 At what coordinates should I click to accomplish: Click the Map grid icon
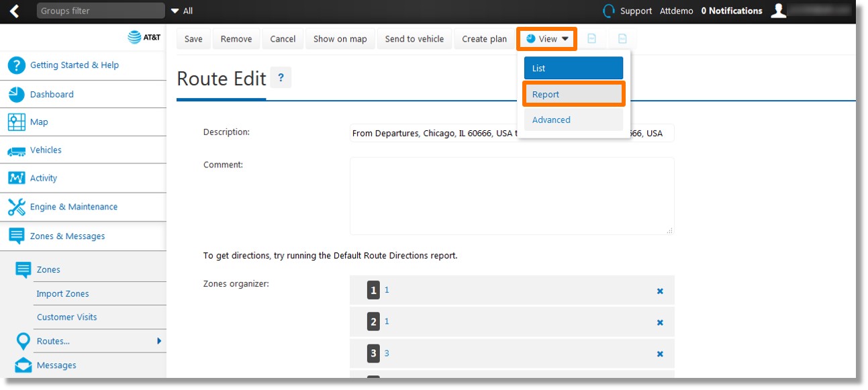[17, 122]
